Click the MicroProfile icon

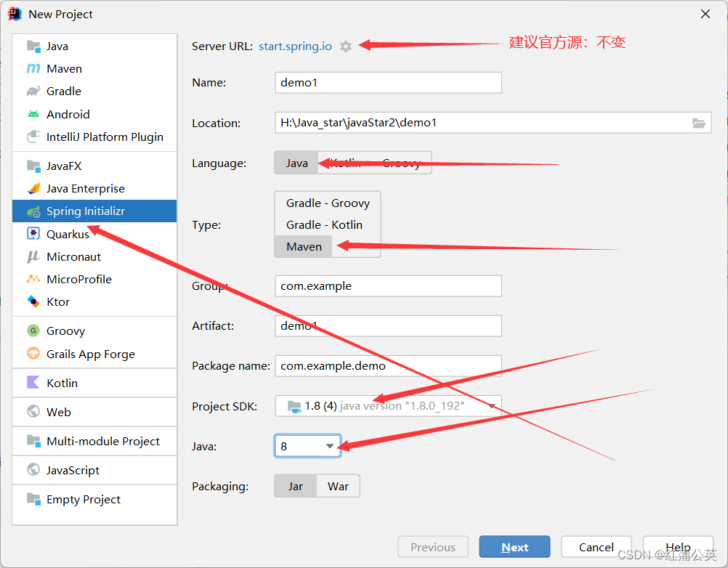click(33, 279)
